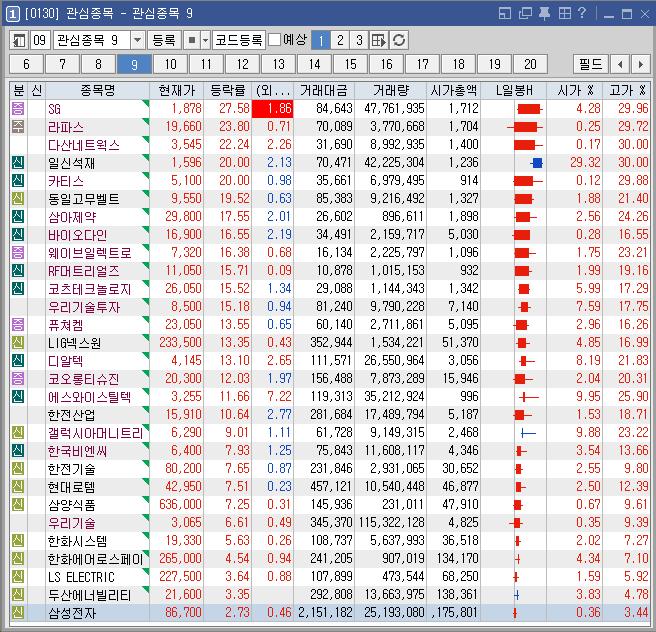656x632 pixels.
Task: Switch to watchlist tab 20
Action: pos(530,64)
